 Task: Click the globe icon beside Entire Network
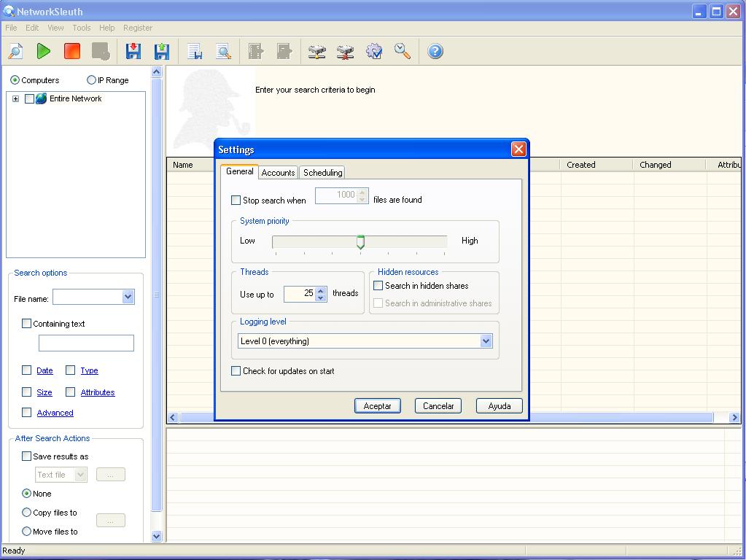coord(42,98)
